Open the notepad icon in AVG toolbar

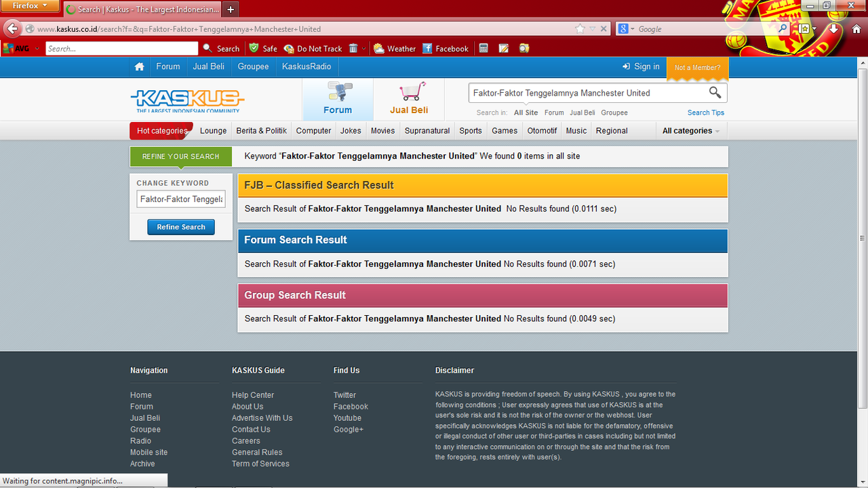[504, 48]
